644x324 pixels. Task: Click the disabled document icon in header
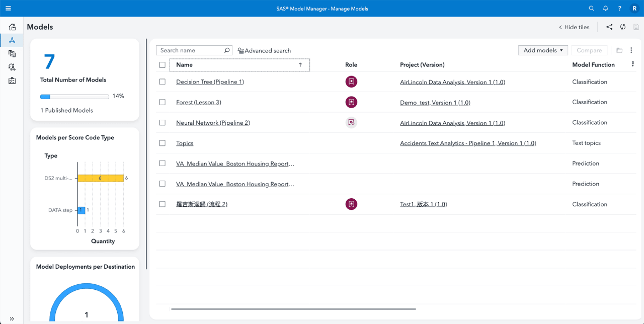636,27
